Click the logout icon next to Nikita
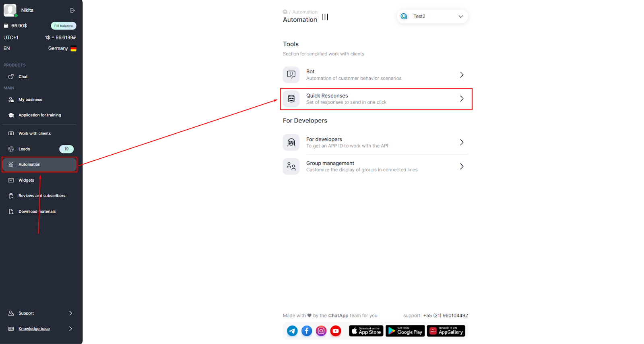This screenshot has width=644, height=344. 72,10
